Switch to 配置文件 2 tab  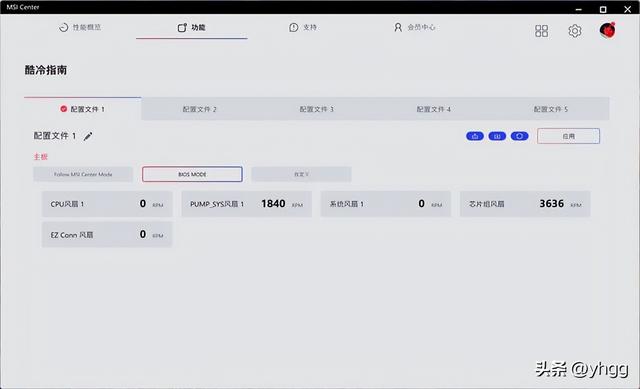200,109
